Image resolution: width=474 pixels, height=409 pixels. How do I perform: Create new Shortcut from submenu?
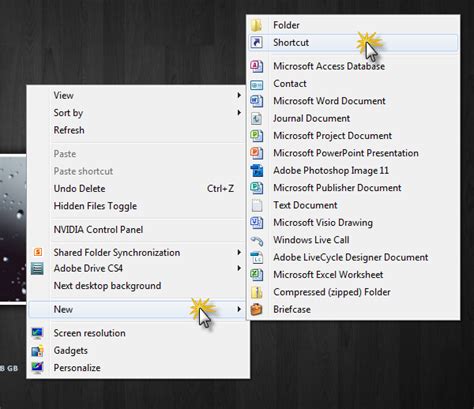click(353, 43)
